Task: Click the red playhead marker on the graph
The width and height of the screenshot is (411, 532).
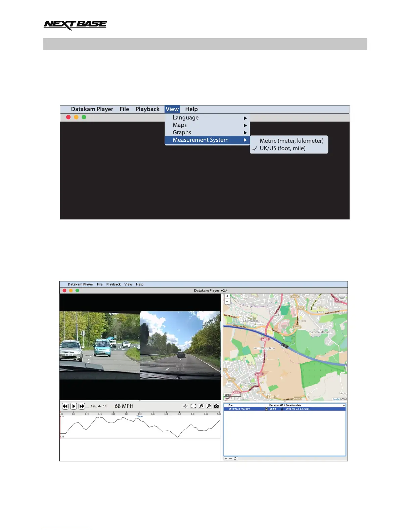Action: [x=60, y=425]
